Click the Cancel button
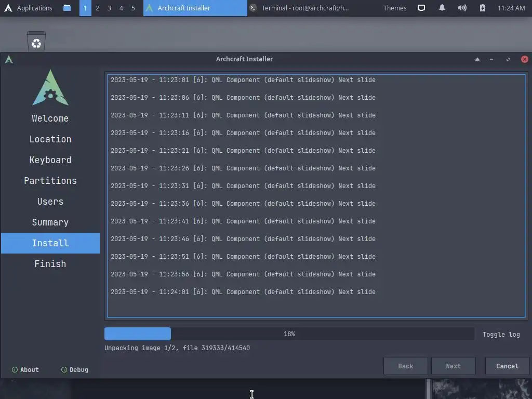Image resolution: width=532 pixels, height=399 pixels. pos(507,366)
